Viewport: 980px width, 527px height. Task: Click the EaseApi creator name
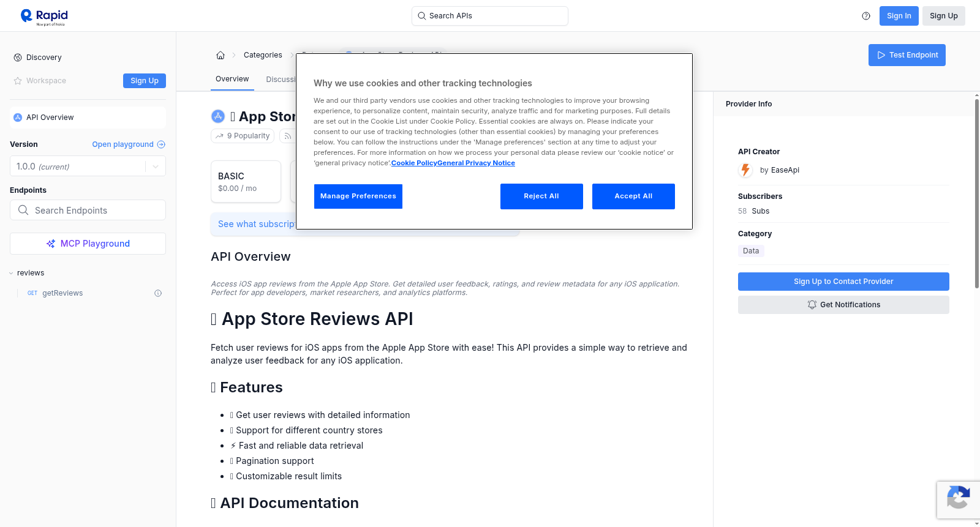(x=785, y=170)
